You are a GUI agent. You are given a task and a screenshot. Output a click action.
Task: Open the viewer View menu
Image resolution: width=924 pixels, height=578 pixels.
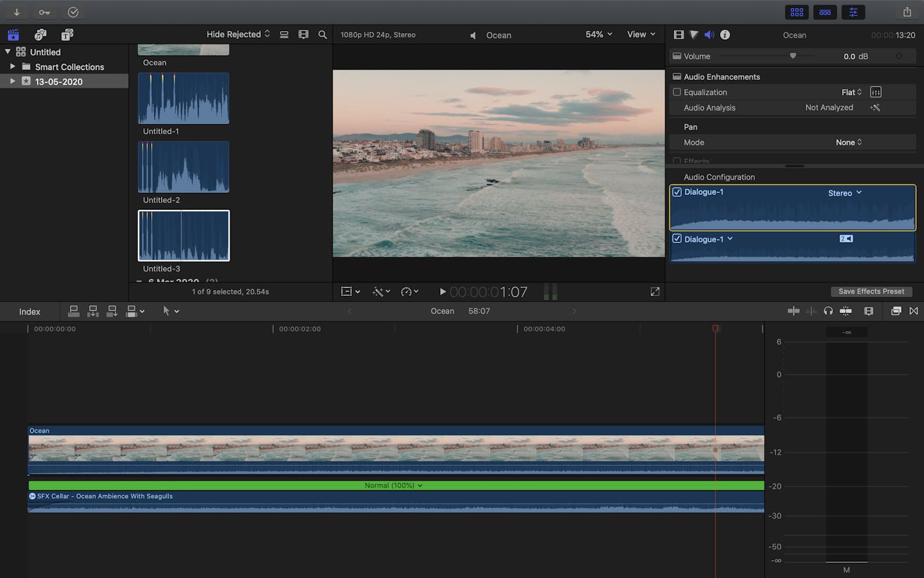641,34
